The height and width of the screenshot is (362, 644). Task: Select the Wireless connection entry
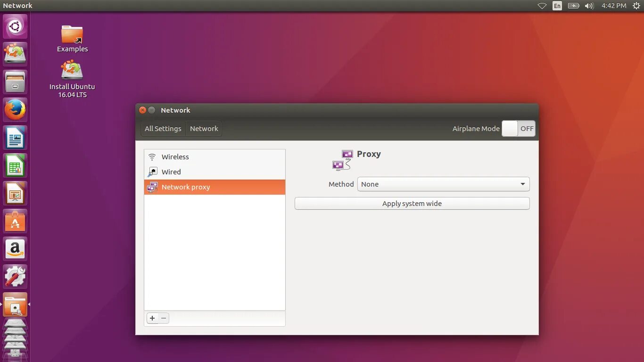pyautogui.click(x=215, y=157)
